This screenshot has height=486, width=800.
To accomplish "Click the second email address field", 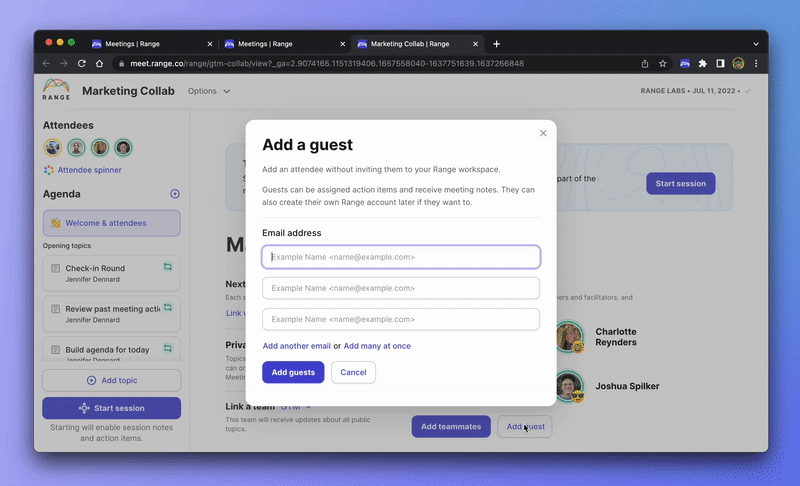I will (401, 288).
